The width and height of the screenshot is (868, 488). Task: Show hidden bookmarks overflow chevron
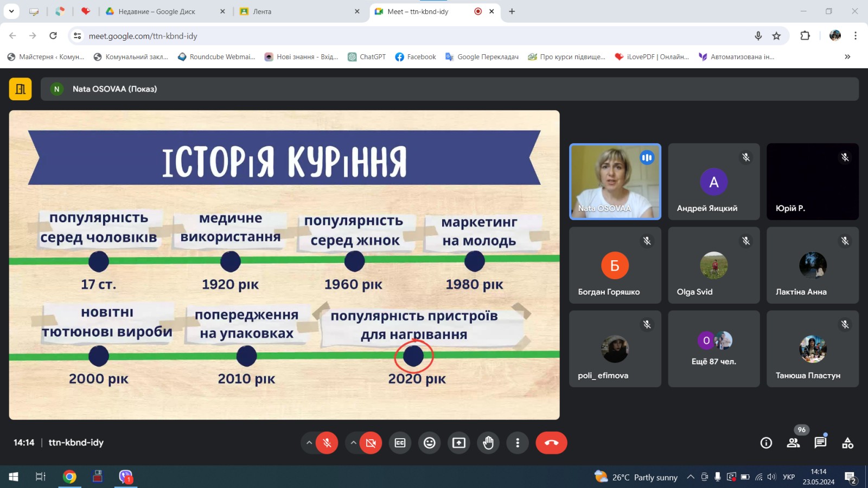click(847, 57)
